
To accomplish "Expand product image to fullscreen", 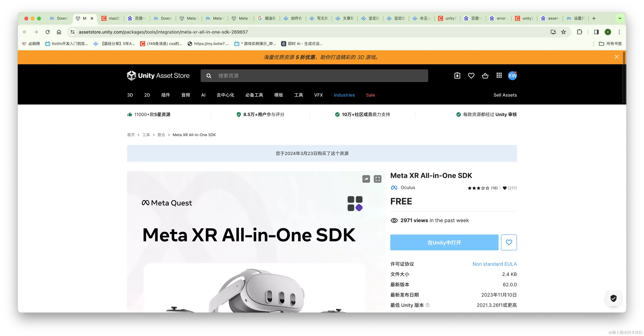I will pyautogui.click(x=378, y=179).
